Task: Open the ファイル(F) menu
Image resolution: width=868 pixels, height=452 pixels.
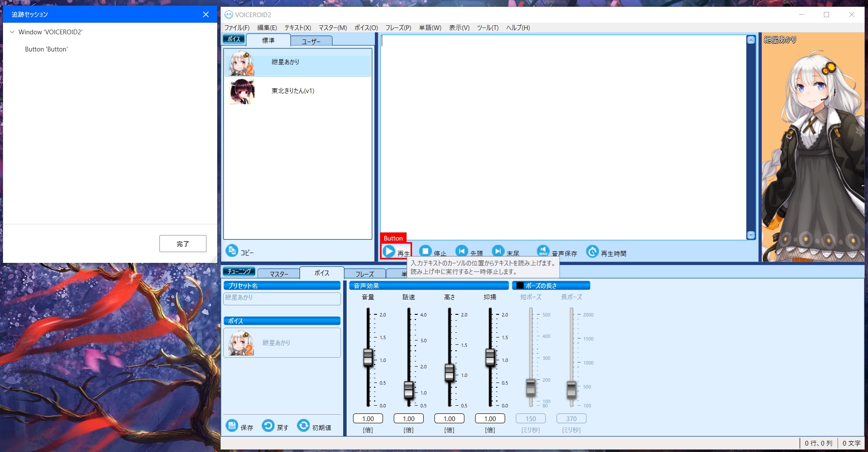Action: pyautogui.click(x=237, y=27)
